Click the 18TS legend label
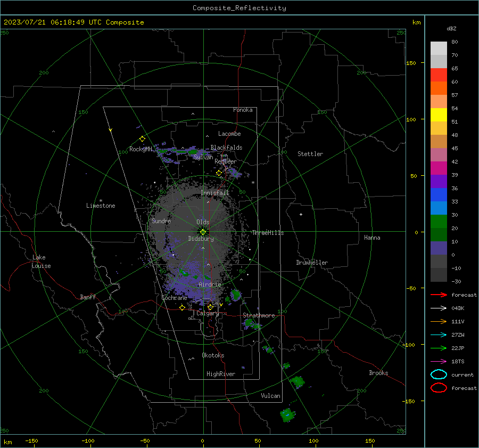479x448 pixels. point(458,362)
